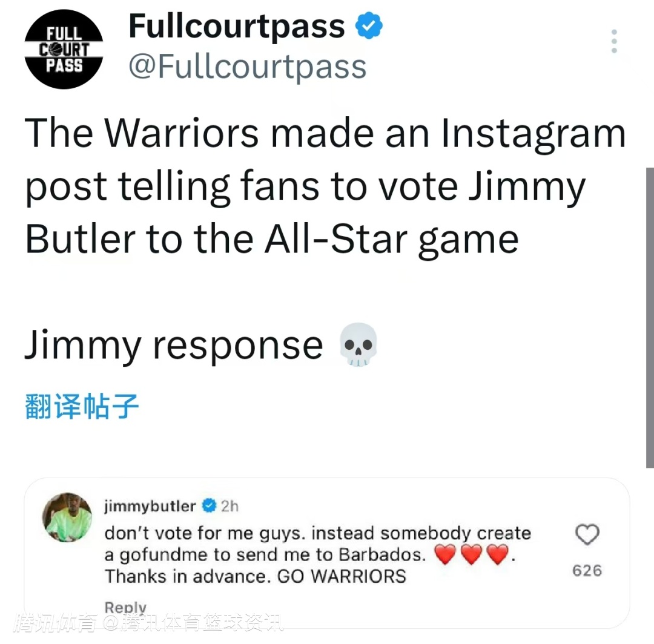Click the 2h timestamp on the comment
Viewport: 654px width, 644px height.
(230, 506)
